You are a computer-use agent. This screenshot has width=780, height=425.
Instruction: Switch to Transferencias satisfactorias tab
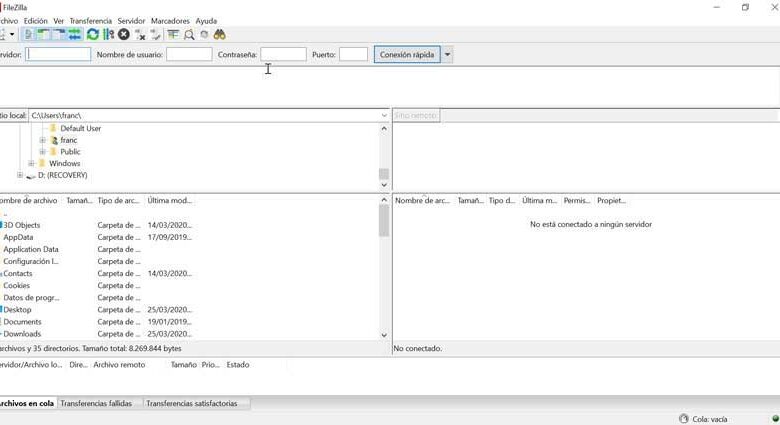tap(192, 404)
